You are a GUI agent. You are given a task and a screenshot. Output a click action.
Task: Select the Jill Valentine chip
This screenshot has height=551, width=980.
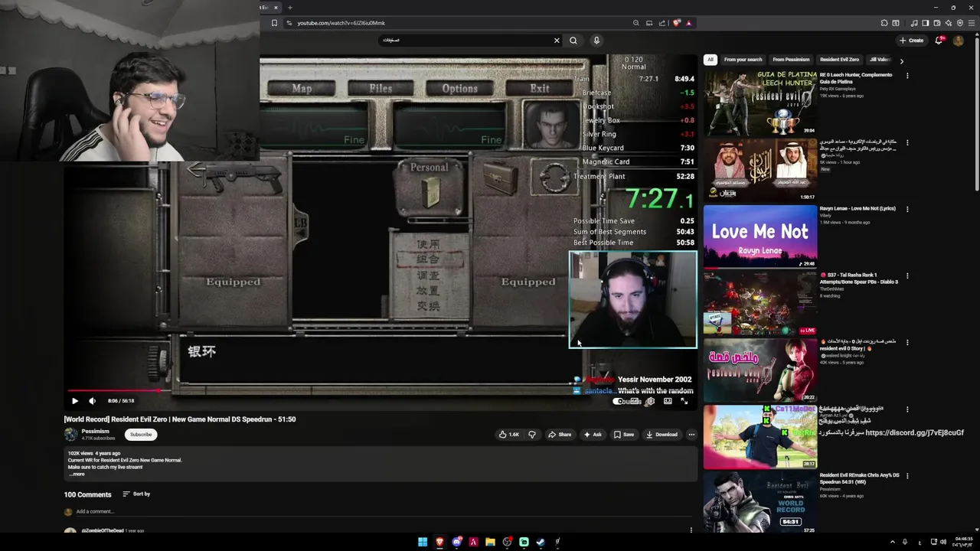click(x=879, y=60)
